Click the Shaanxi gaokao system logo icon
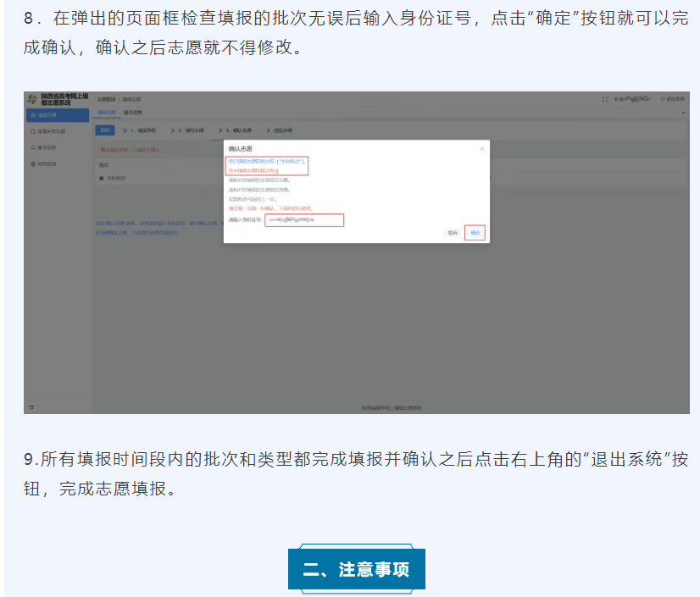 32,100
